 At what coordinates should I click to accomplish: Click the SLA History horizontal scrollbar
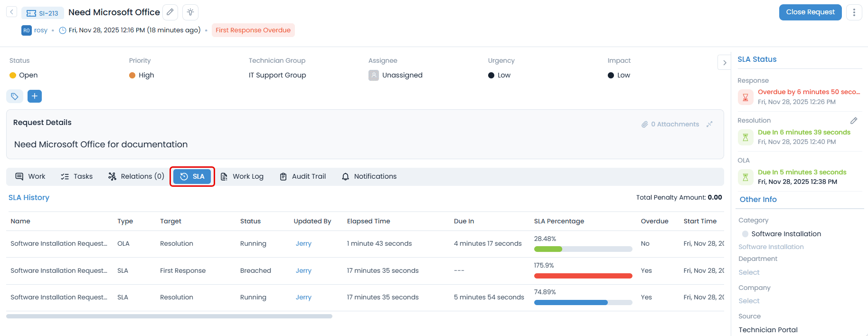[x=169, y=316]
